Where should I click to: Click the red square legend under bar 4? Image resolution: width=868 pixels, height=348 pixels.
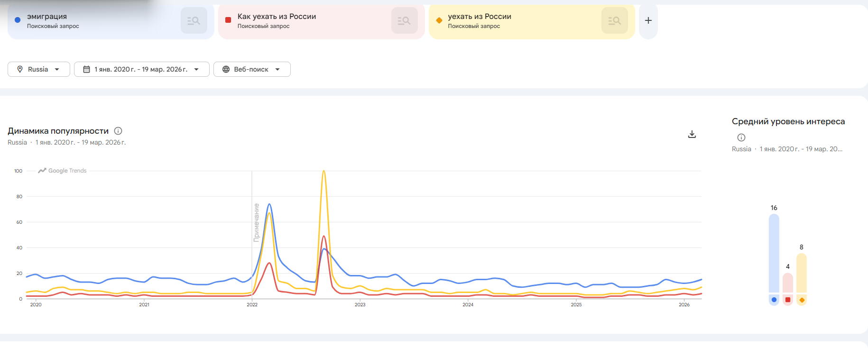point(788,300)
